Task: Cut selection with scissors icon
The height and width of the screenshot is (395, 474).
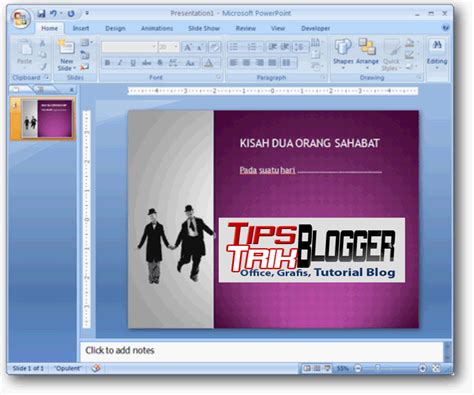Action: point(42,43)
